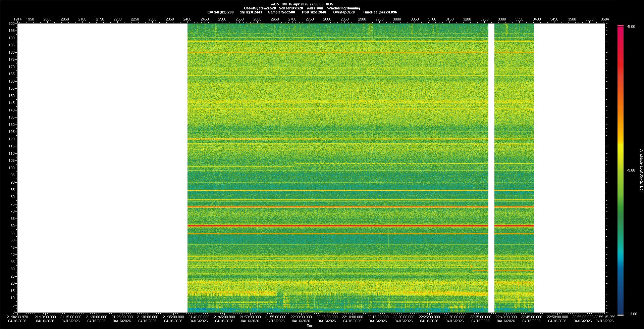Click the 22:00:00.000 time axis label
Image resolution: width=644 pixels, height=329 pixels.
[x=301, y=317]
